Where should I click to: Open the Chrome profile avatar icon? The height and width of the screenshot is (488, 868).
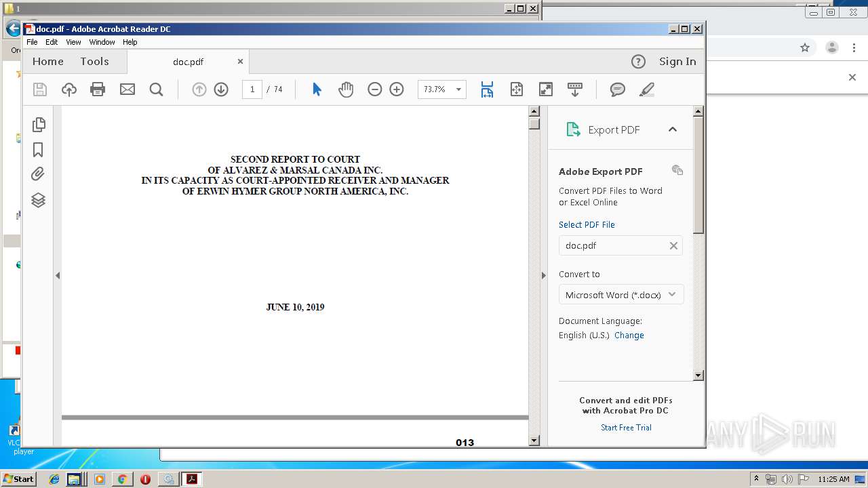pyautogui.click(x=832, y=47)
